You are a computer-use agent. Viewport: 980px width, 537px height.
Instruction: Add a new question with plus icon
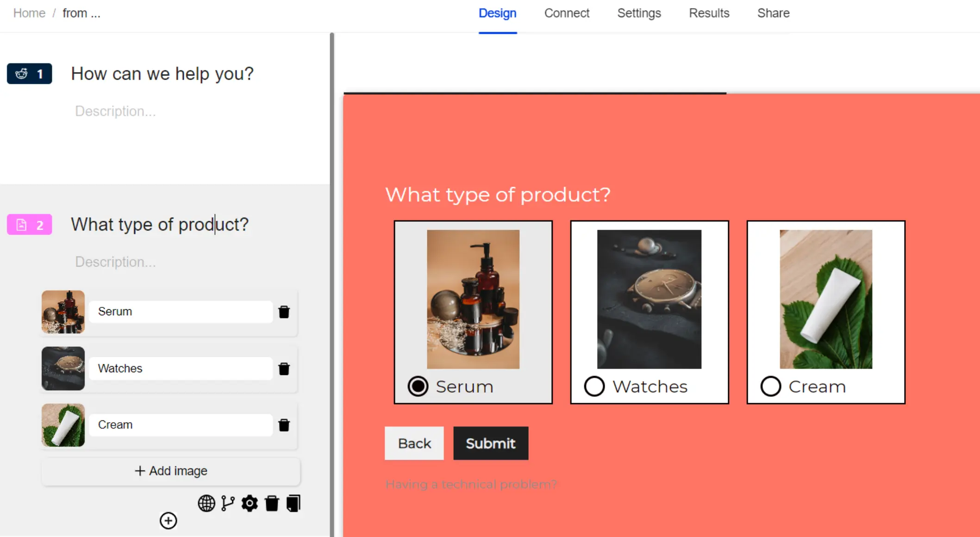coord(168,520)
